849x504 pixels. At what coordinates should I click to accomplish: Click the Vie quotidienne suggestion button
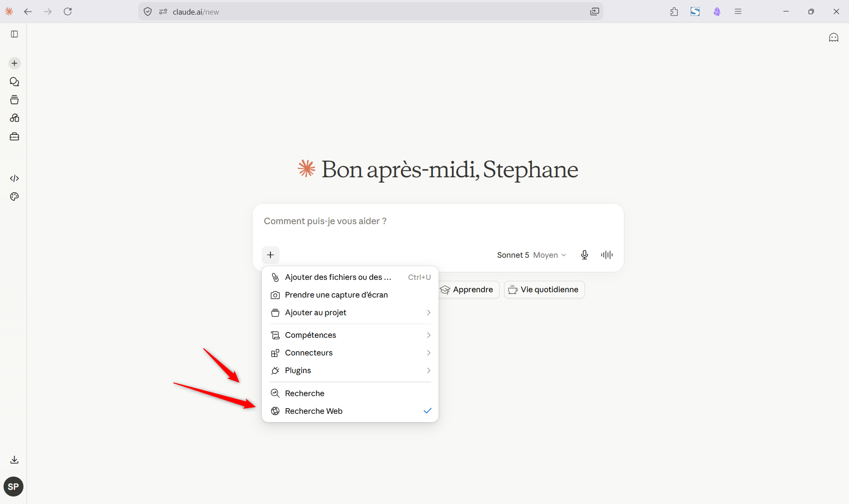coord(544,290)
